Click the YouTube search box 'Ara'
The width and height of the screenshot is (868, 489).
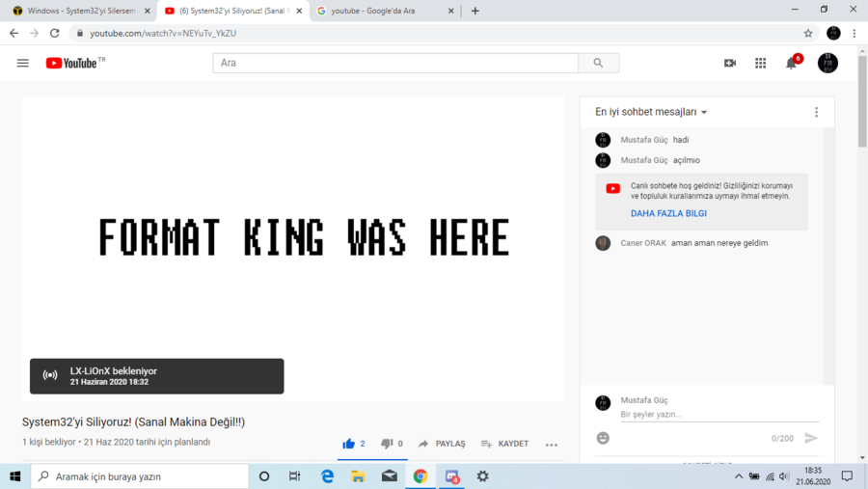tap(395, 63)
